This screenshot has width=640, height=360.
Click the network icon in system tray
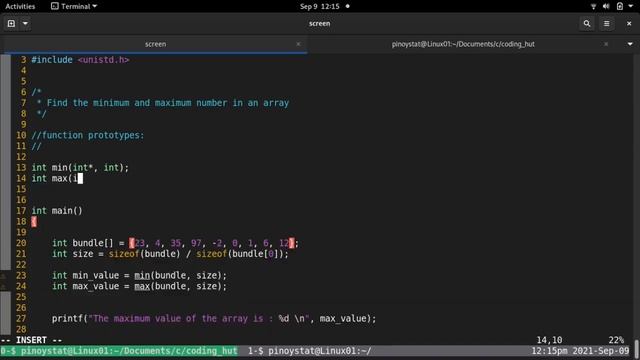(x=593, y=6)
